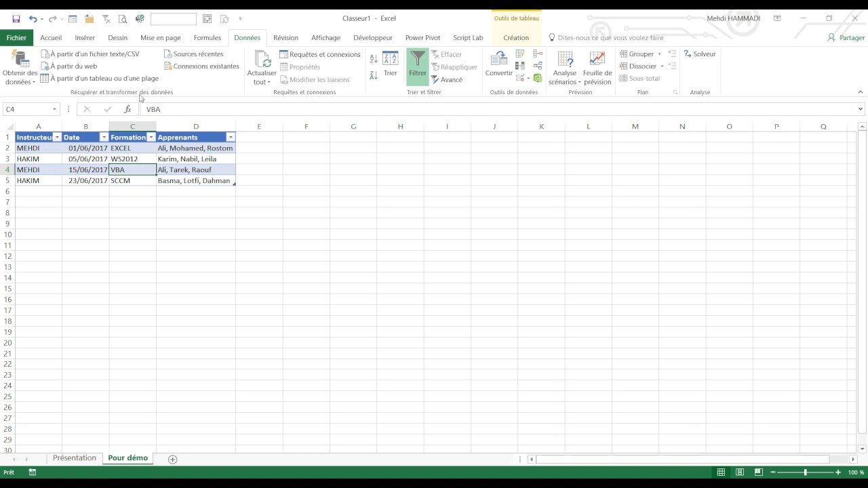Open the Power Pivot tab
This screenshot has height=488, width=868.
(422, 38)
